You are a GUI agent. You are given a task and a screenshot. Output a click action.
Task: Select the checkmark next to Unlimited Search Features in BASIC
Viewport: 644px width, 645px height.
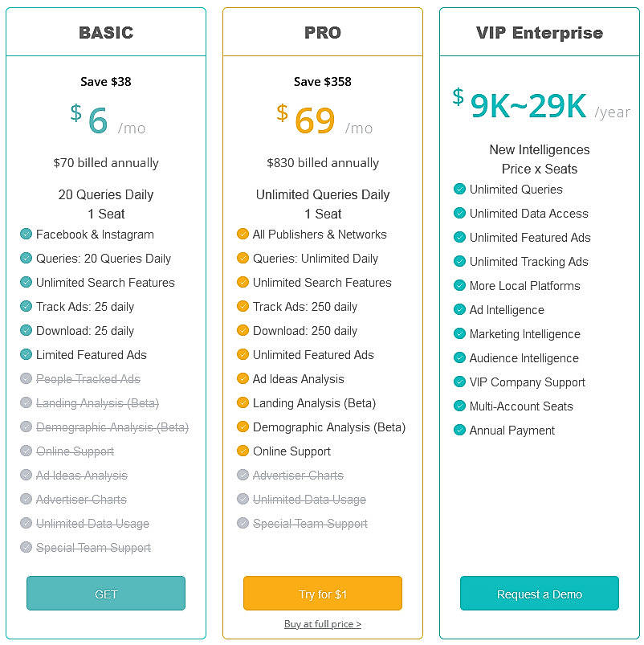pyautogui.click(x=26, y=282)
